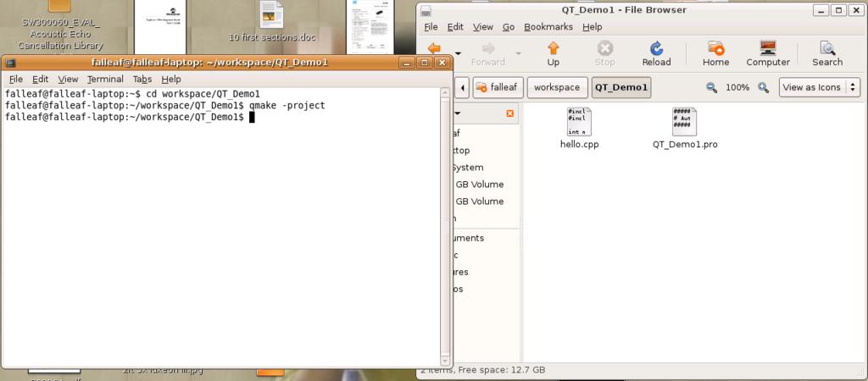Open Computer location
Image resolution: width=868 pixels, height=381 pixels.
point(767,53)
